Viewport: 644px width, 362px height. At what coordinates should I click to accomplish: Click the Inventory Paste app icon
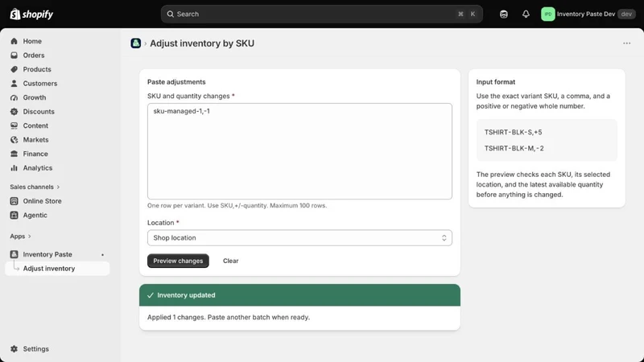pyautogui.click(x=14, y=254)
